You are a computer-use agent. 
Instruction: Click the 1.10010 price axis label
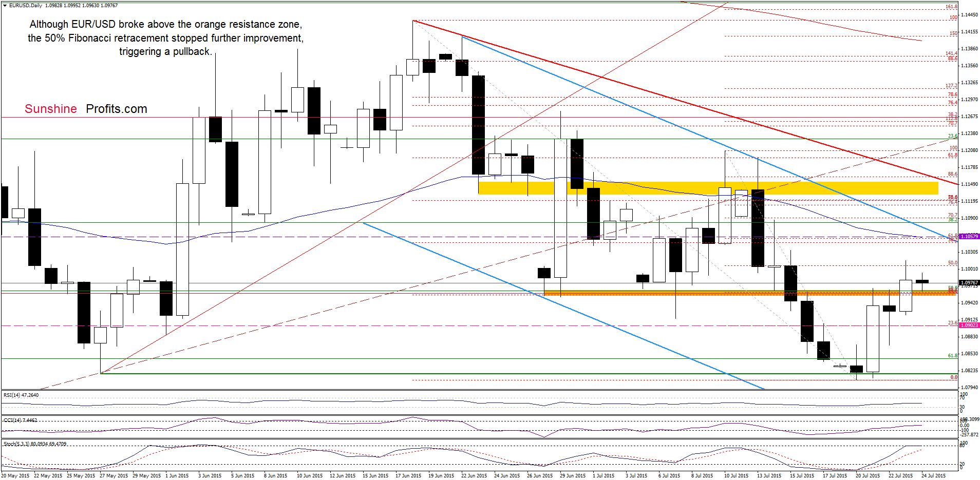[969, 269]
